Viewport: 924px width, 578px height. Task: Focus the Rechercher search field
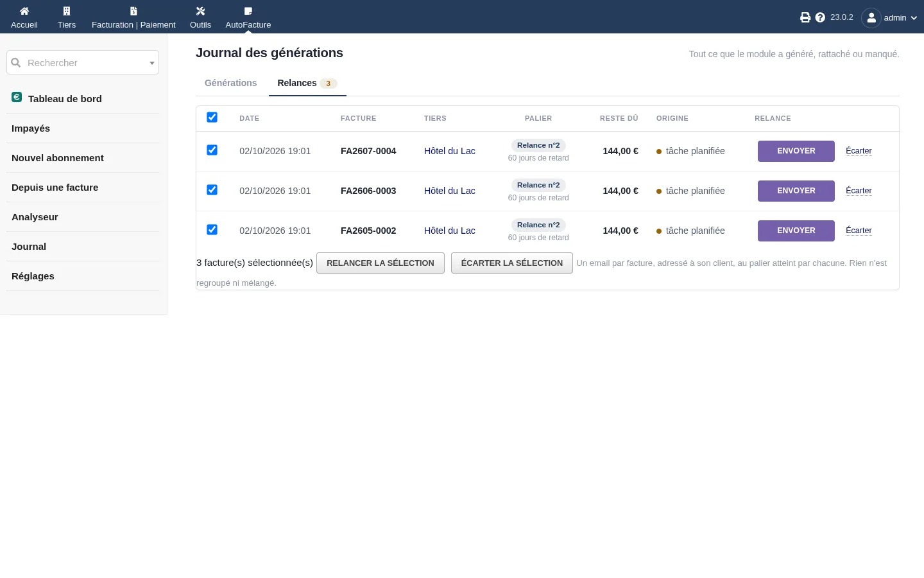click(x=83, y=62)
